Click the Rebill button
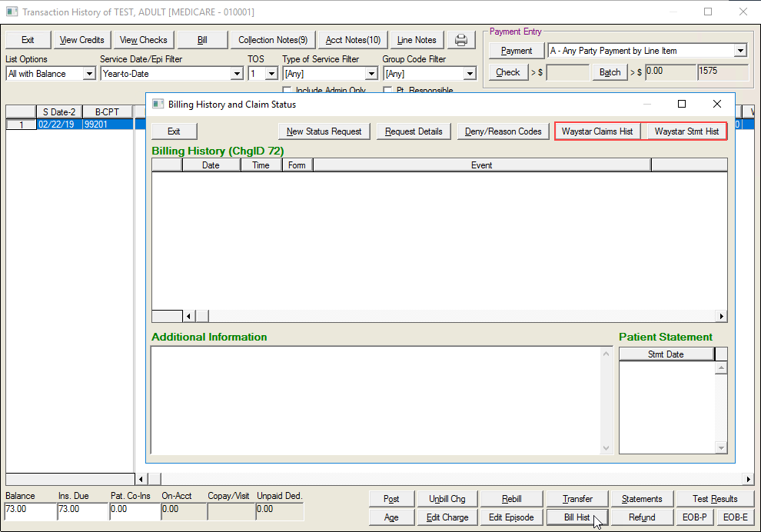The height and width of the screenshot is (532, 761). click(511, 499)
